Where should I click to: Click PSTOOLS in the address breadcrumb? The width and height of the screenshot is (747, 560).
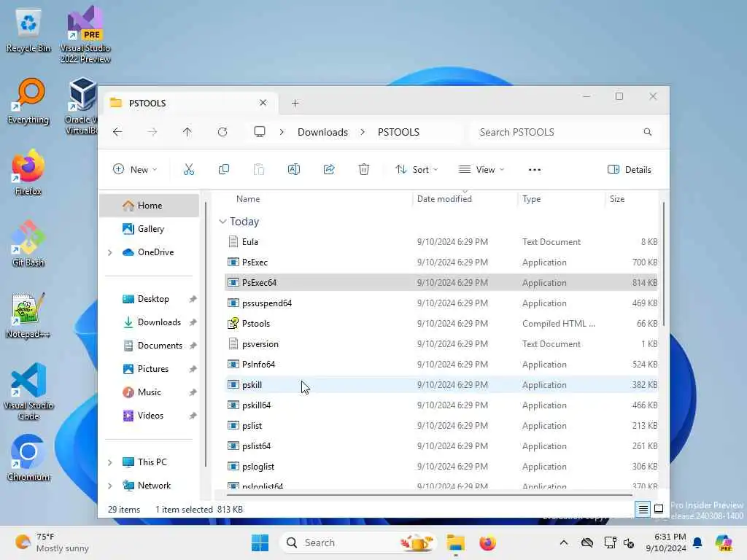(399, 132)
